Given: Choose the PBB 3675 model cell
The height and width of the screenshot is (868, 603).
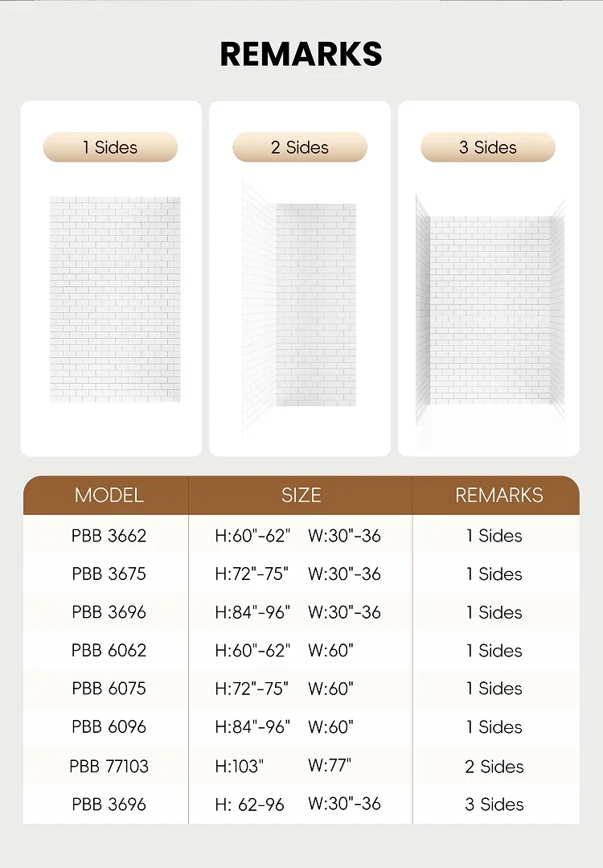Looking at the screenshot, I should coord(109,574).
